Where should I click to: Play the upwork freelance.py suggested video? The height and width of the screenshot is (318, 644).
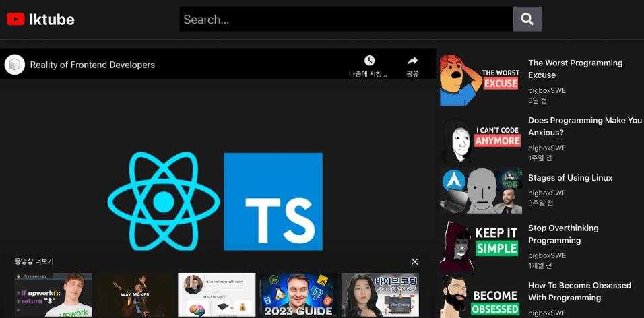(x=53, y=294)
